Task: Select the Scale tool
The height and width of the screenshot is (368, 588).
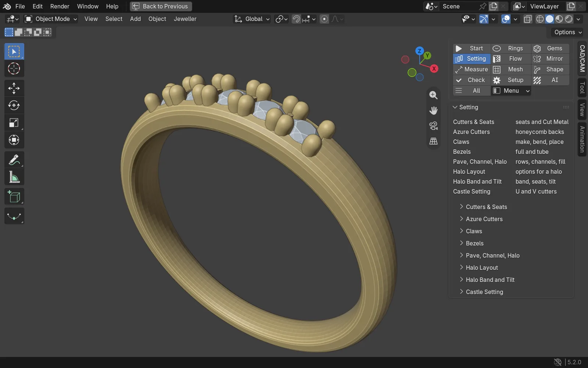Action: pos(14,123)
